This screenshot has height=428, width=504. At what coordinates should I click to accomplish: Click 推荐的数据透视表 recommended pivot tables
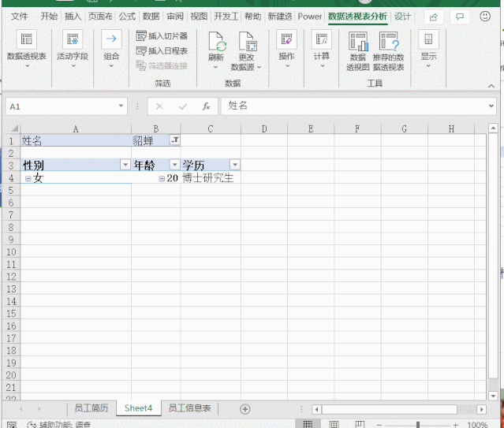[389, 51]
